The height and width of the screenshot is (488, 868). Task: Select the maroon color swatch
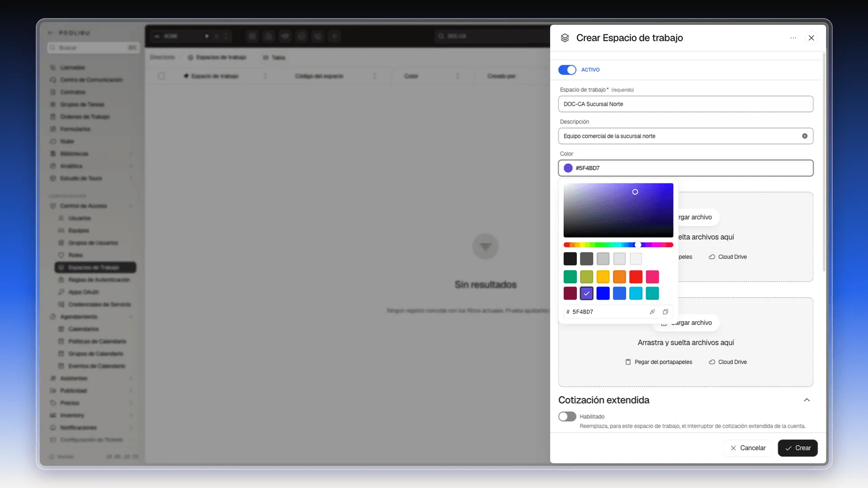[570, 293]
